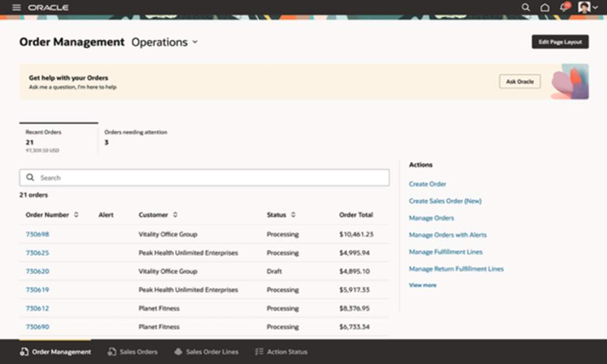The width and height of the screenshot is (607, 364).
Task: Open the hamburger navigation menu
Action: (x=16, y=7)
